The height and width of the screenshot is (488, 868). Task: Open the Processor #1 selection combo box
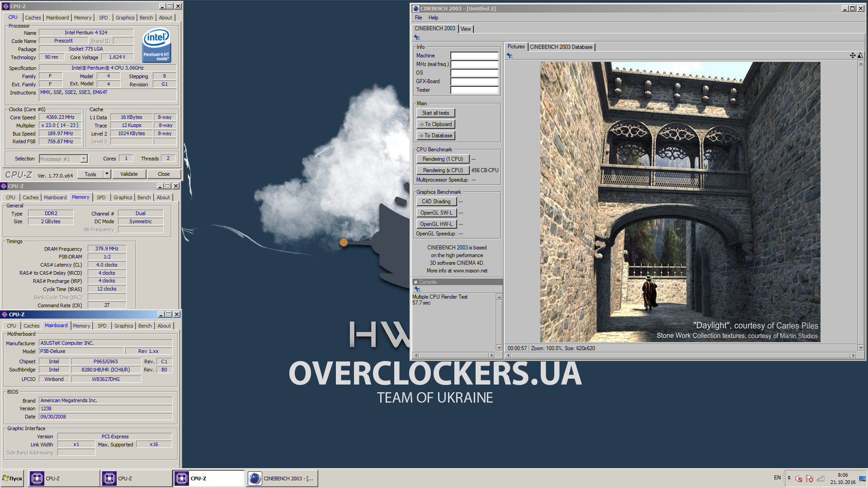coord(63,159)
